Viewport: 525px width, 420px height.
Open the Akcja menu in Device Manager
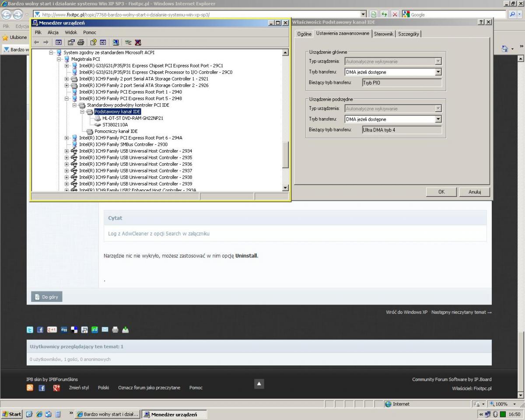[53, 32]
